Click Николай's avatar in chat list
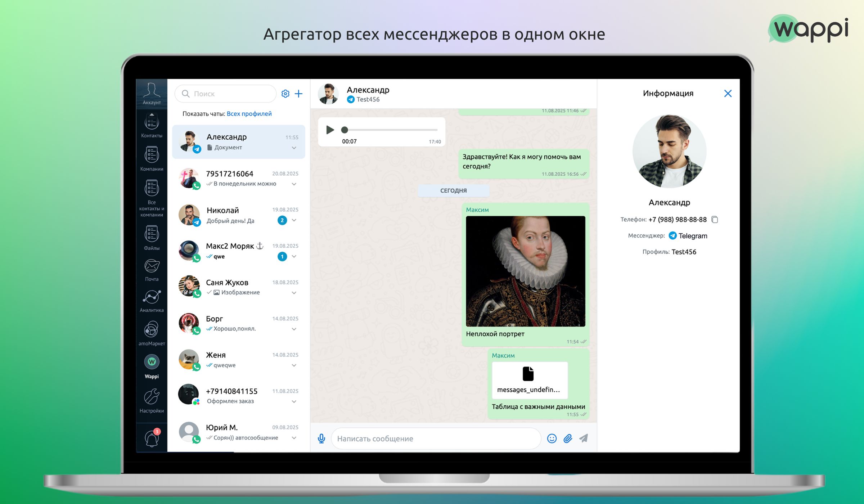This screenshot has width=864, height=504. 189,215
